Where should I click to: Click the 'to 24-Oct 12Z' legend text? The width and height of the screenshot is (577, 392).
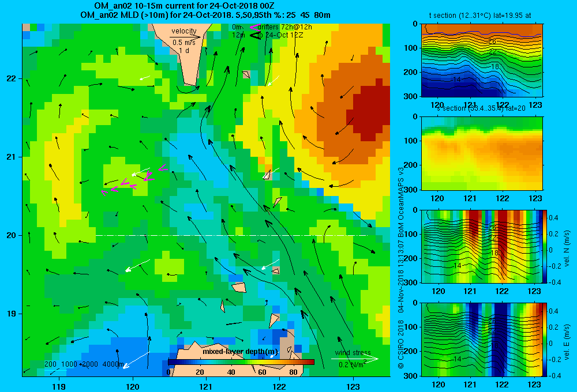coord(280,35)
